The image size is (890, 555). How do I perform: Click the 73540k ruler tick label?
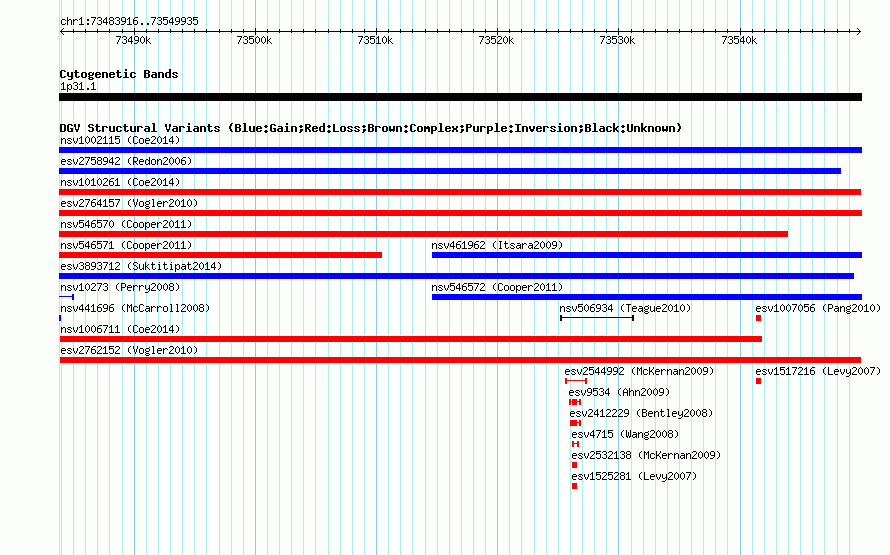tap(739, 40)
